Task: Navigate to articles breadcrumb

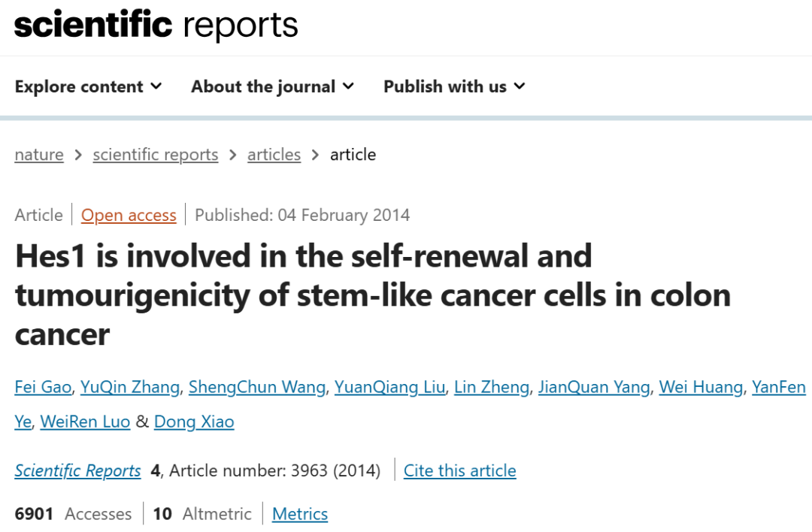Action: click(x=274, y=155)
